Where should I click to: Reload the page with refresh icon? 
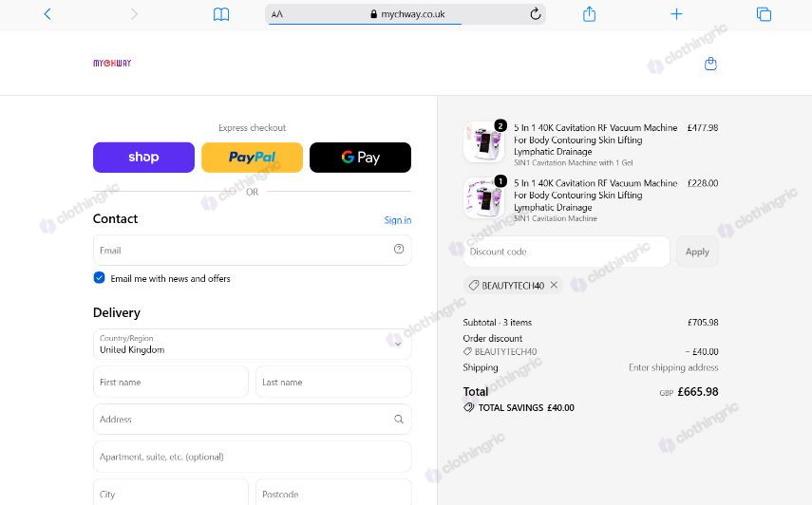tap(536, 14)
